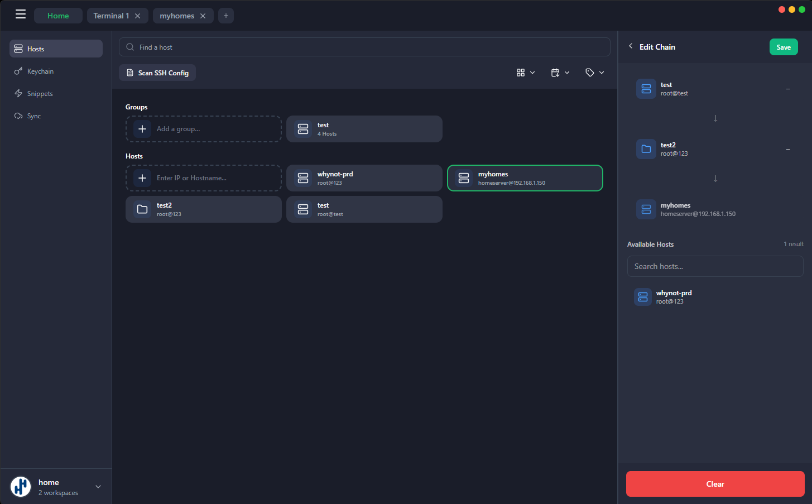Open the Keychain section in sidebar
Viewport: 812px width, 504px height.
coord(40,71)
